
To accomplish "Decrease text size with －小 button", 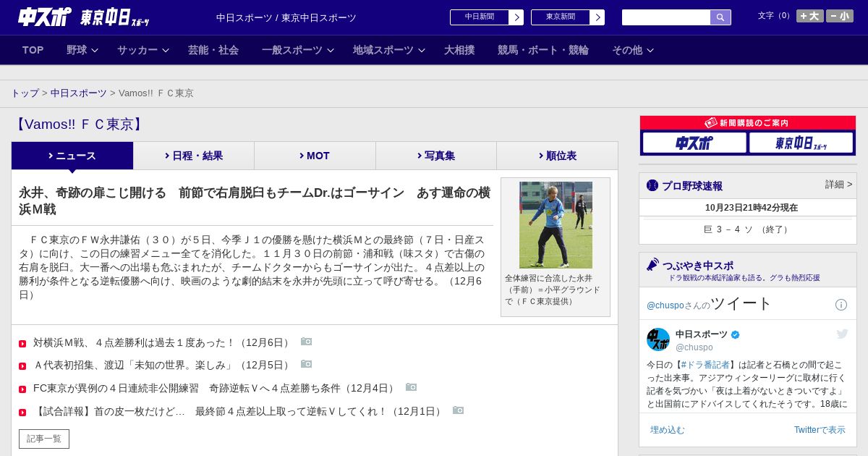I will [x=840, y=16].
